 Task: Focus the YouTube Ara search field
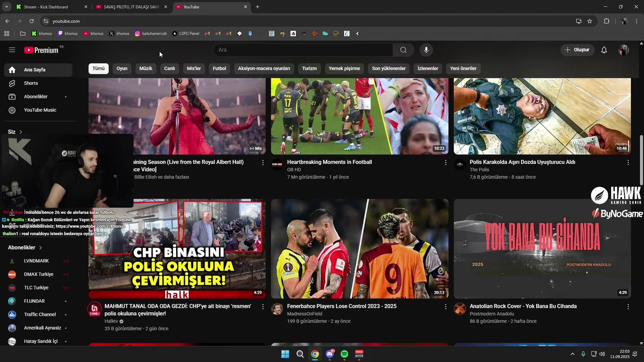pyautogui.click(x=303, y=50)
